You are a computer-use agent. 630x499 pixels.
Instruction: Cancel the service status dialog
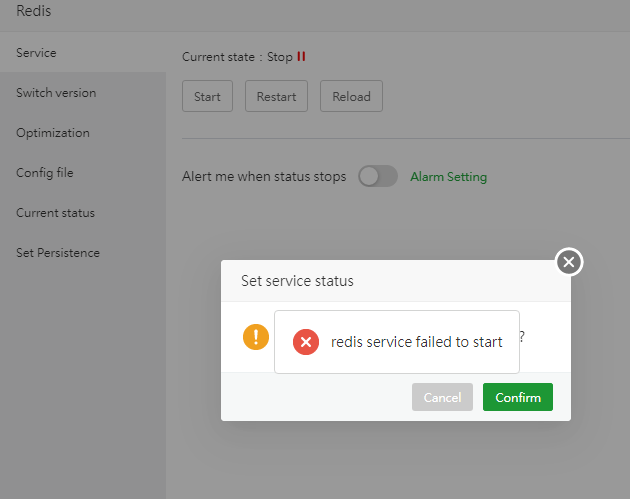442,397
